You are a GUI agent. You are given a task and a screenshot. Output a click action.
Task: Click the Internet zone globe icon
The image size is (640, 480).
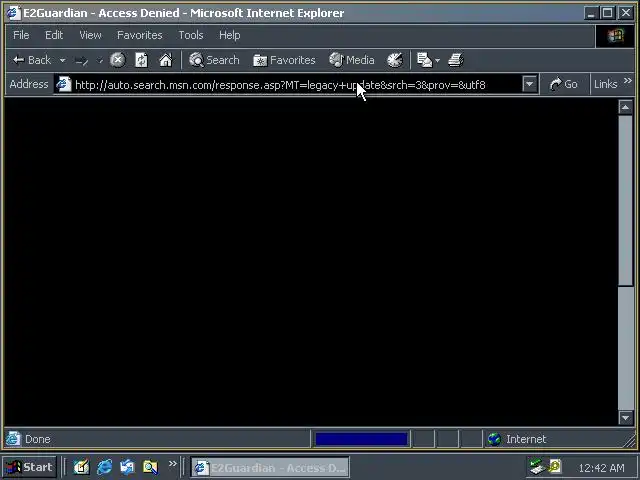click(x=494, y=439)
